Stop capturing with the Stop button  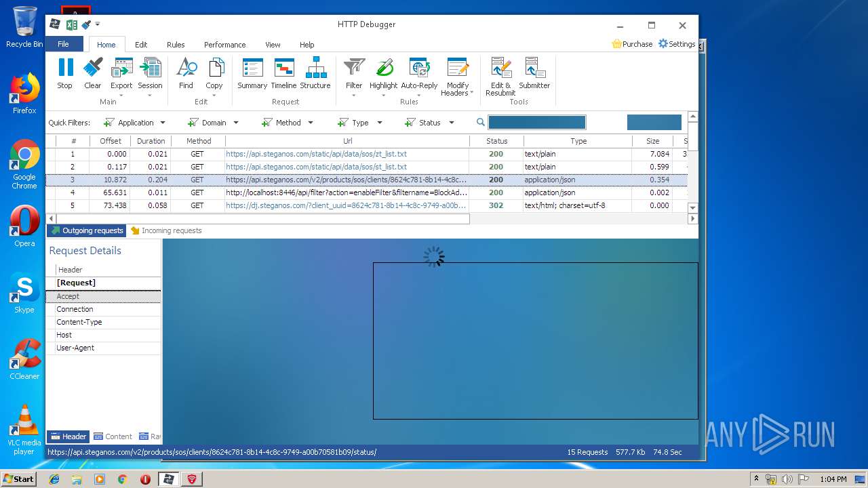pos(65,75)
